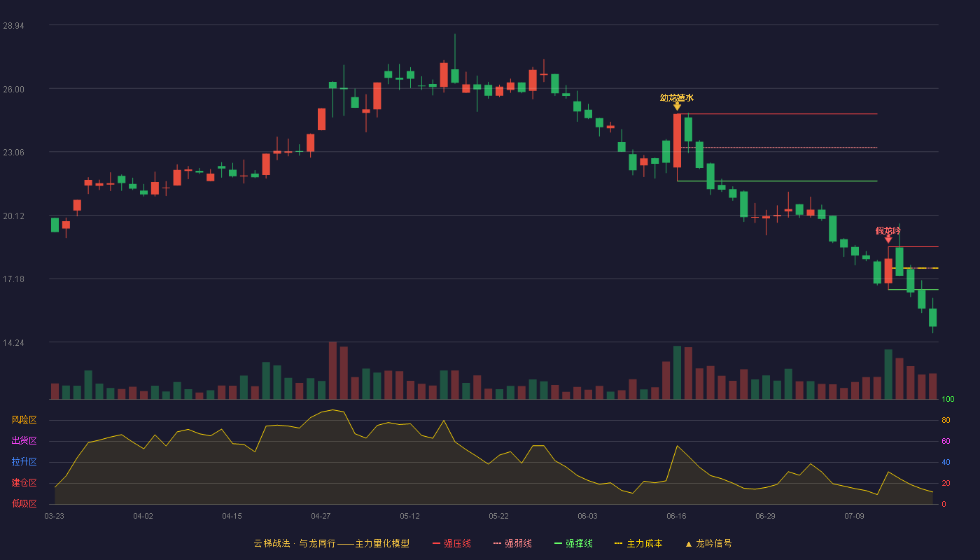Click the 07-09 date axis label
Image resolution: width=980 pixels, height=560 pixels.
(854, 516)
